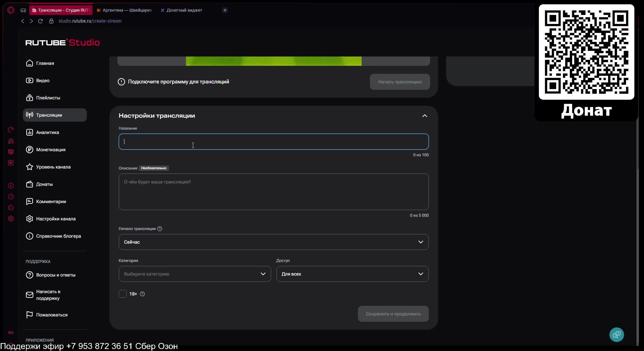Viewport: 644px width, 351px height.
Task: Open Уровень канала star icon
Action: (30, 167)
